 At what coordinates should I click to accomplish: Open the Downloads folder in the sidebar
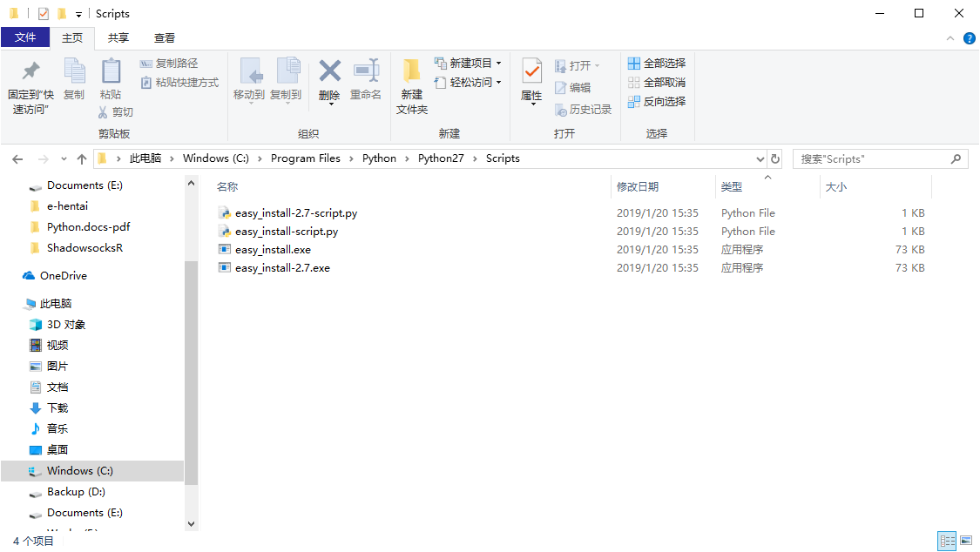57,407
